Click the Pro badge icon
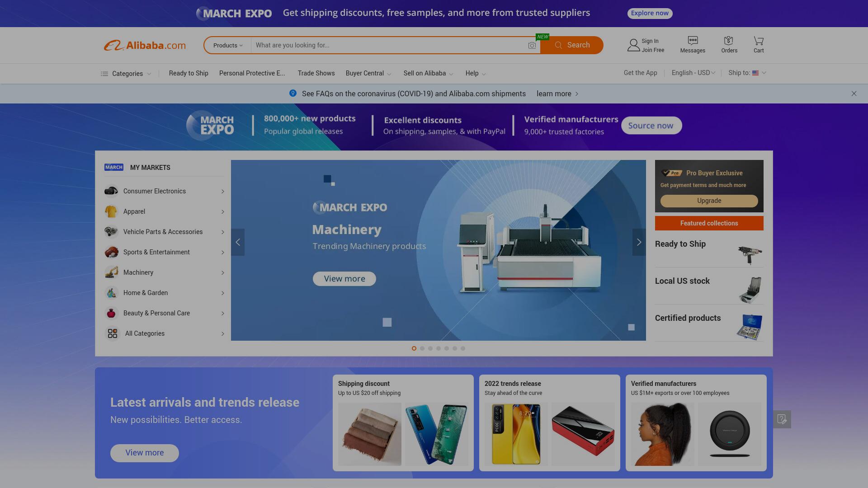The height and width of the screenshot is (488, 868). [x=672, y=173]
